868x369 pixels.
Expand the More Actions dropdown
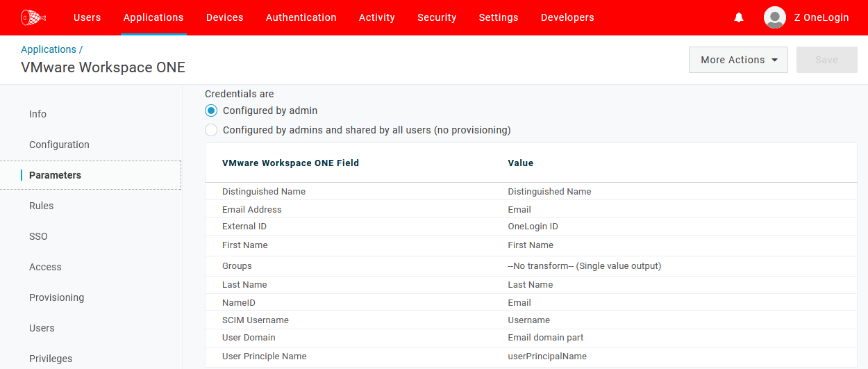pyautogui.click(x=738, y=60)
